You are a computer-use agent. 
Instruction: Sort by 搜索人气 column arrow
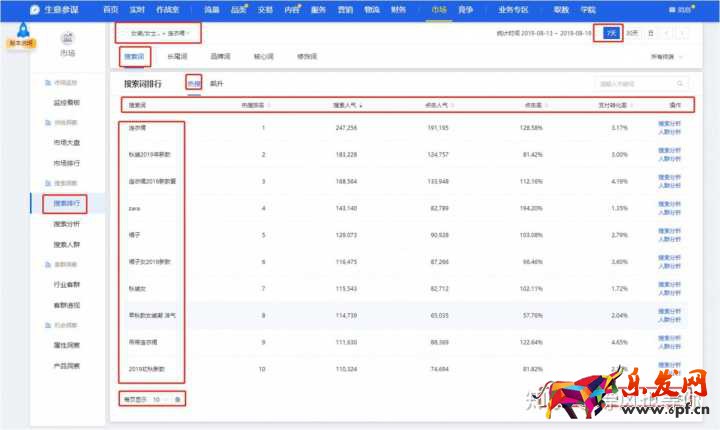coord(361,105)
